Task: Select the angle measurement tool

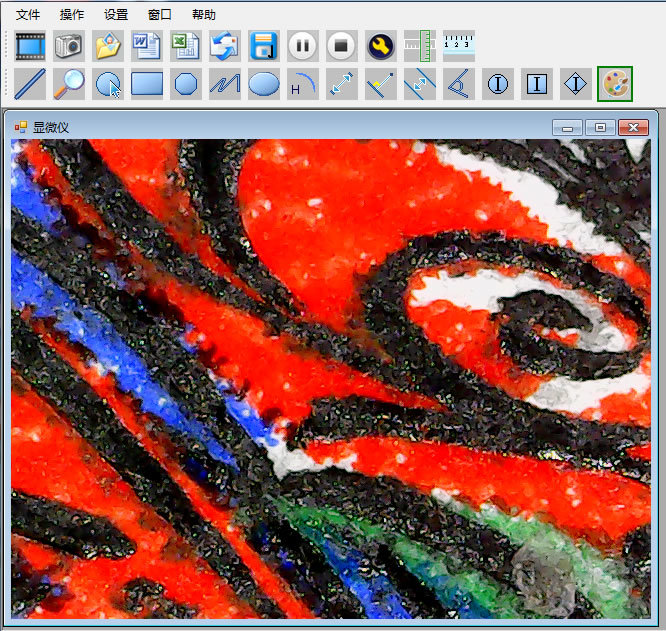Action: coord(459,84)
